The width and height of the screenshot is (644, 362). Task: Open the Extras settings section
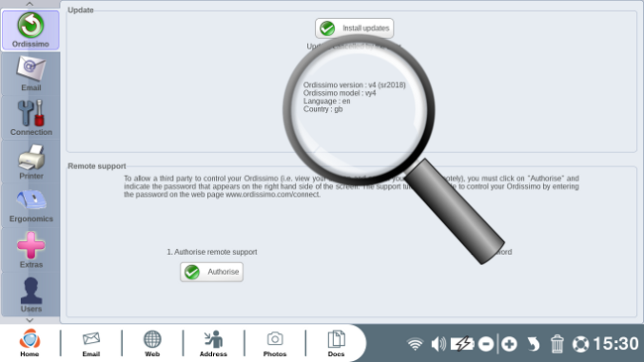tap(31, 250)
